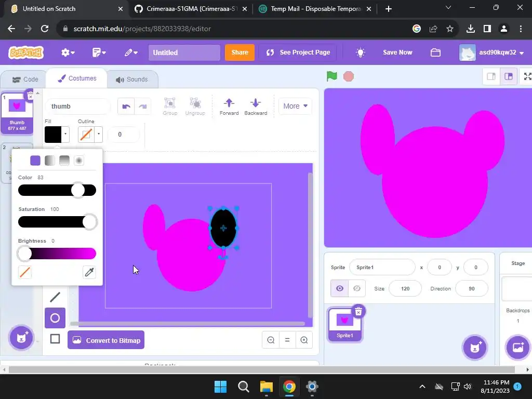Click the Choose a Backdrop button

click(518, 348)
